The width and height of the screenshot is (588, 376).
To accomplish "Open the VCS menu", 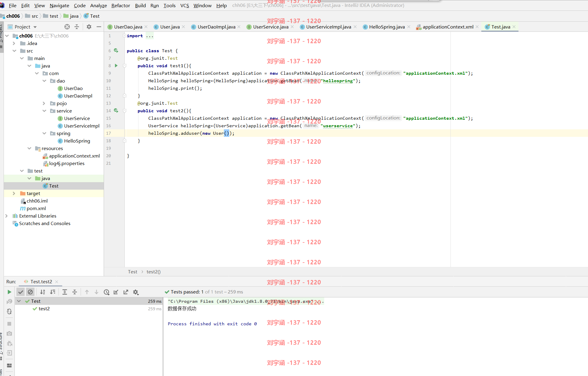I will click(x=185, y=5).
